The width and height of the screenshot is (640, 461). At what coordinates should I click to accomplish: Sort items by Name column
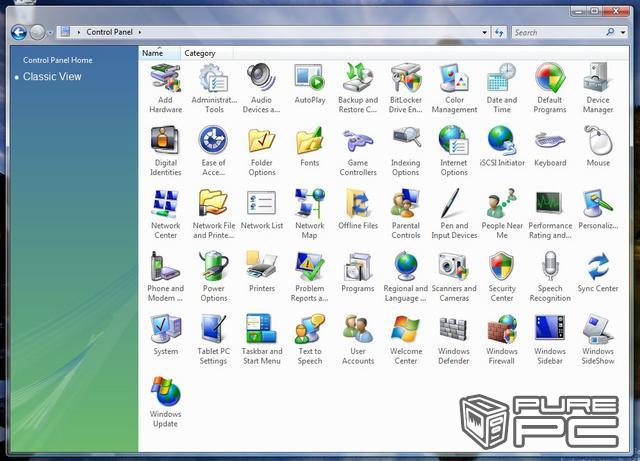159,53
